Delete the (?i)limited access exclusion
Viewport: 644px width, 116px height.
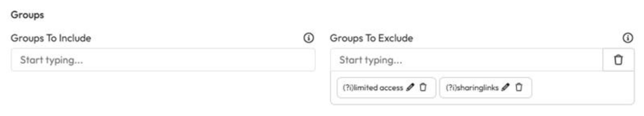coord(423,87)
